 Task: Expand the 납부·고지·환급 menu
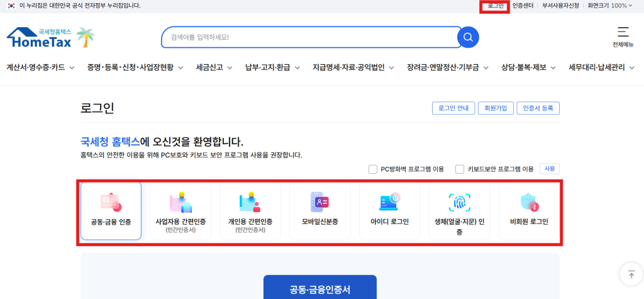coord(273,67)
